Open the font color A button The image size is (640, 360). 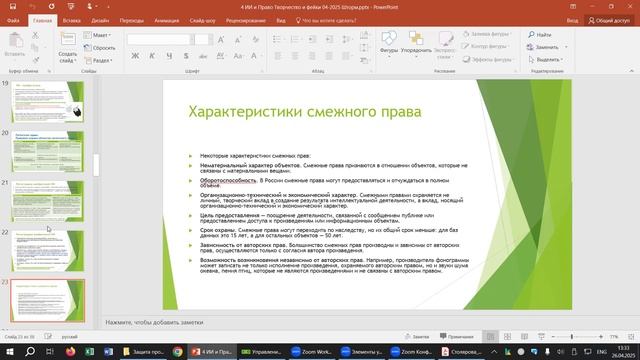coord(254,56)
